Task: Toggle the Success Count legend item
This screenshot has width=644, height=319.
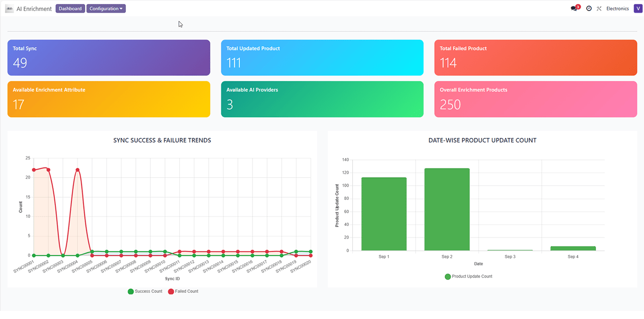Action: (x=145, y=291)
